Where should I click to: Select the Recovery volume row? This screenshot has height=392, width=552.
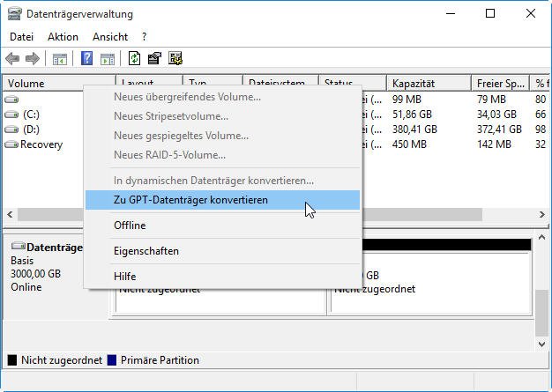click(x=42, y=144)
